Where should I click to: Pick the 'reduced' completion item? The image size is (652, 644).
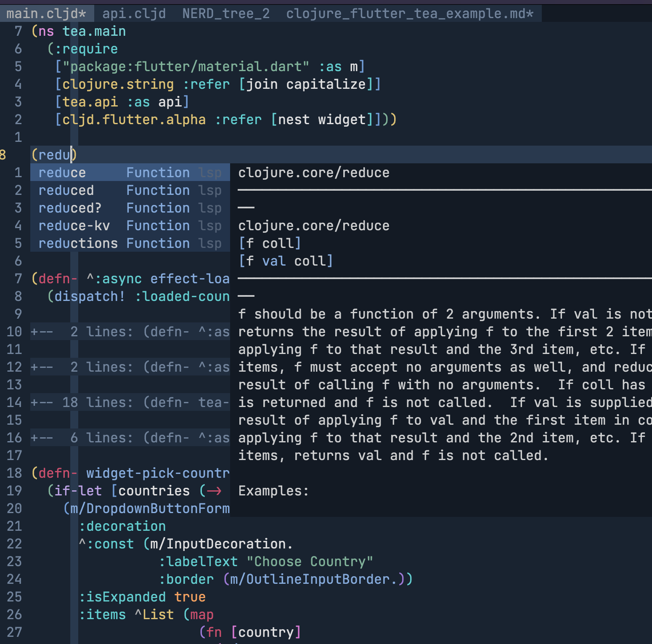pyautogui.click(x=130, y=190)
